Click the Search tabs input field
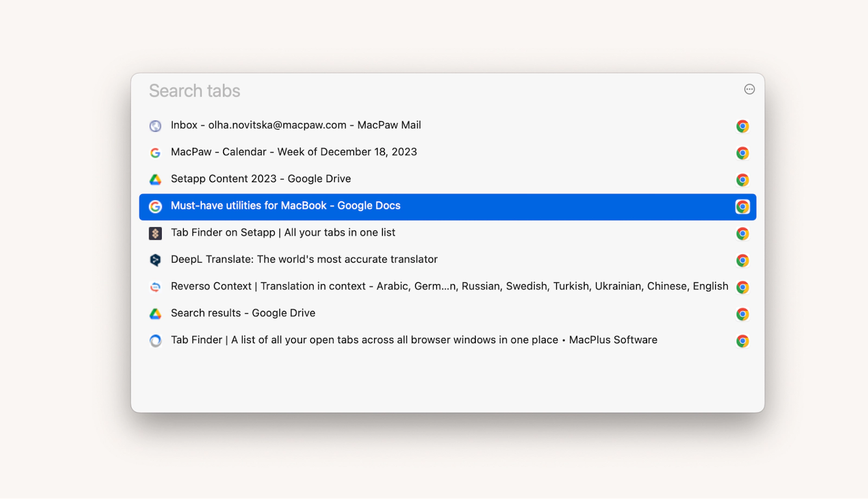 [x=439, y=91]
